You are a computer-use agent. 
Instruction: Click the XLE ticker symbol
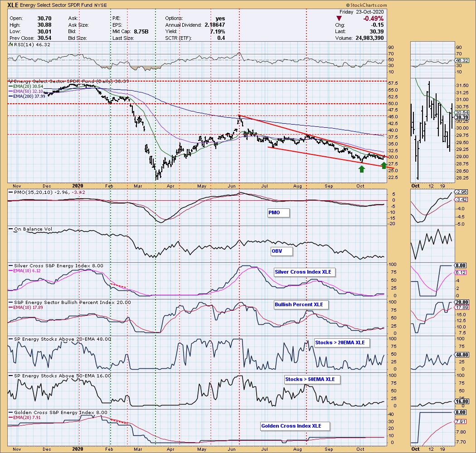pyautogui.click(x=13, y=5)
